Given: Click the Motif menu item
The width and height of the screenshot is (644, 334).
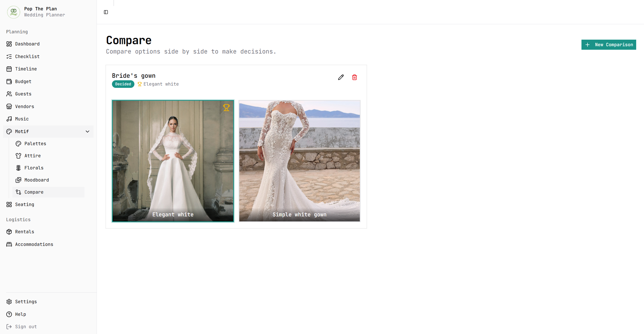Looking at the screenshot, I should 22,132.
